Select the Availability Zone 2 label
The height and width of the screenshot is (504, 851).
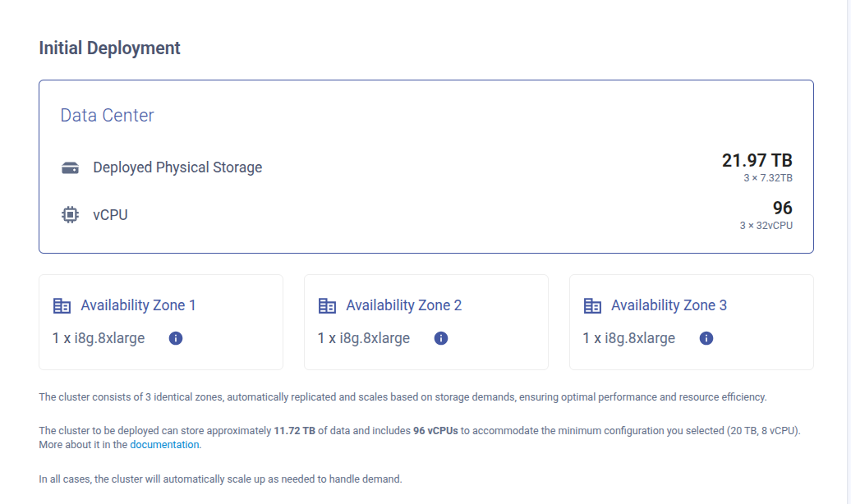click(x=403, y=305)
